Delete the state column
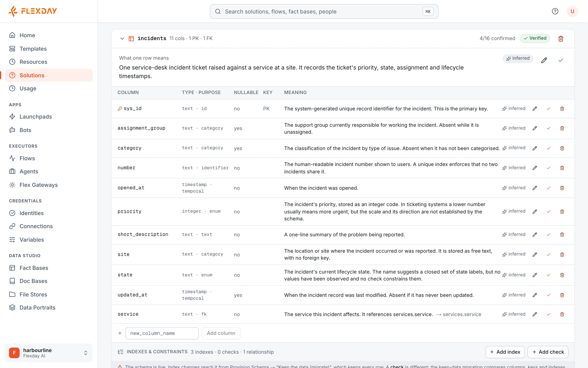588x368 pixels. pyautogui.click(x=562, y=275)
